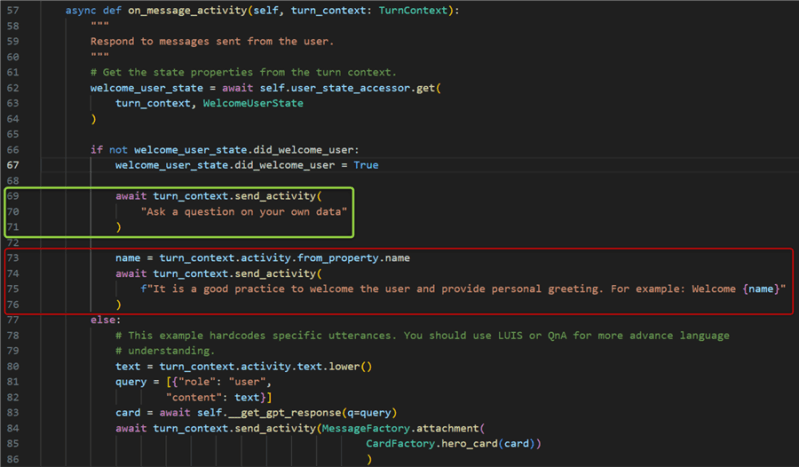
Task: Place cursor on on_message_activity function name
Action: tap(188, 11)
